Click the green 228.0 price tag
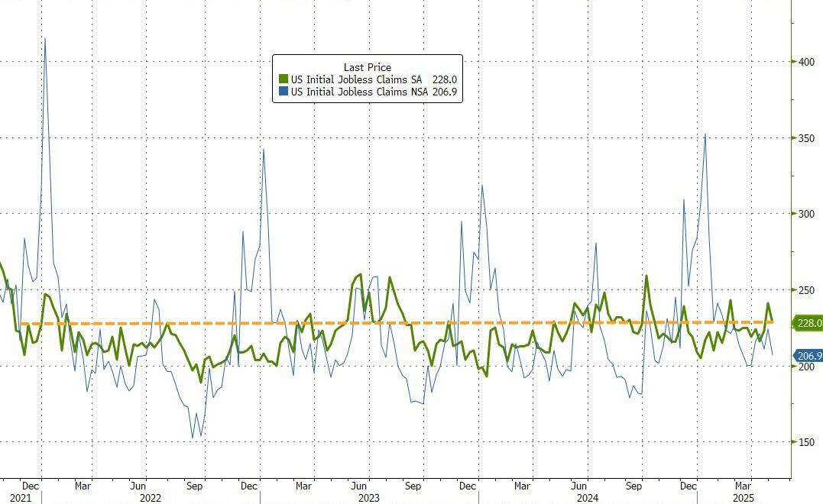 pos(808,323)
